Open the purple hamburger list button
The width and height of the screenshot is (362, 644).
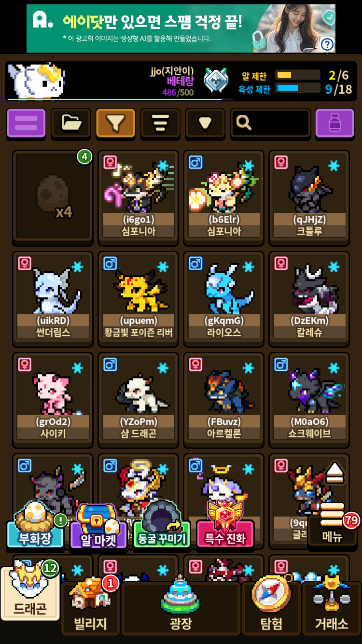[x=26, y=123]
